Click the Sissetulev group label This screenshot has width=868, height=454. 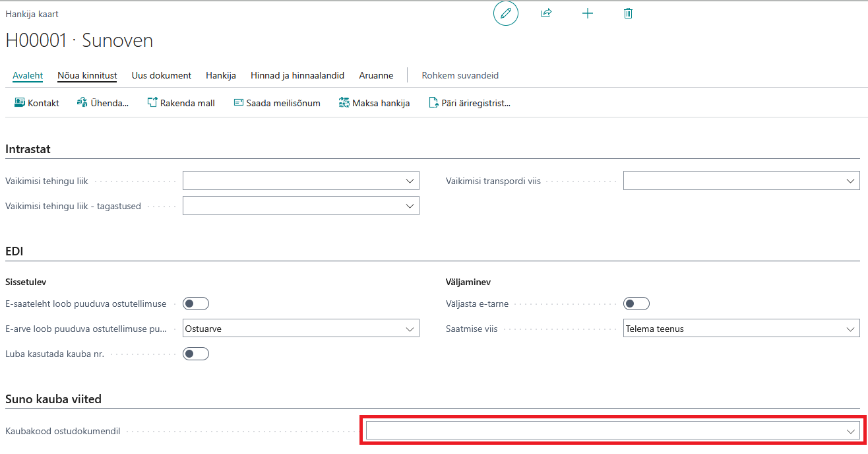tap(26, 282)
